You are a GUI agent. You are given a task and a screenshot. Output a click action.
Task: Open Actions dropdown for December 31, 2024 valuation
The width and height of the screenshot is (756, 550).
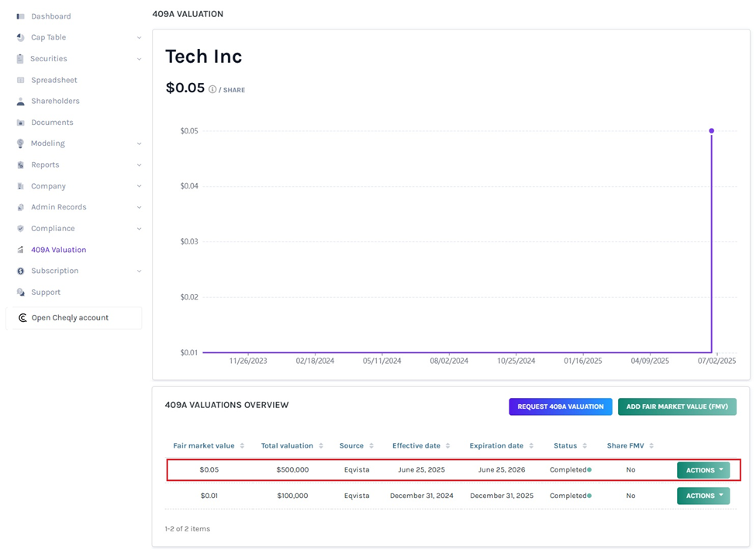pyautogui.click(x=702, y=496)
